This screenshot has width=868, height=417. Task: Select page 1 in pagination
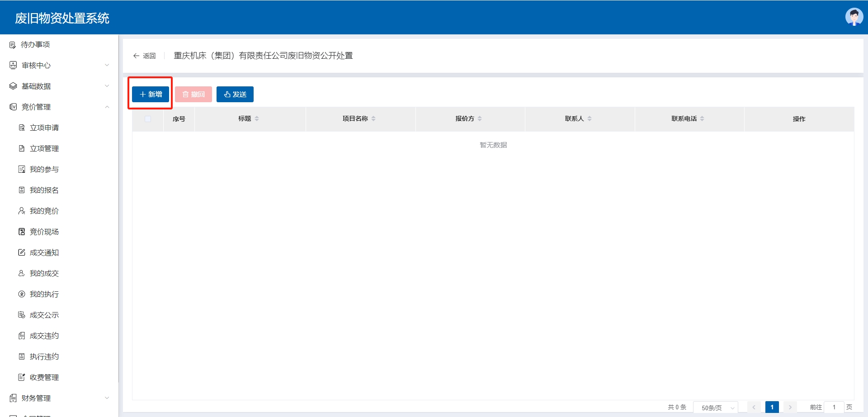(x=772, y=407)
